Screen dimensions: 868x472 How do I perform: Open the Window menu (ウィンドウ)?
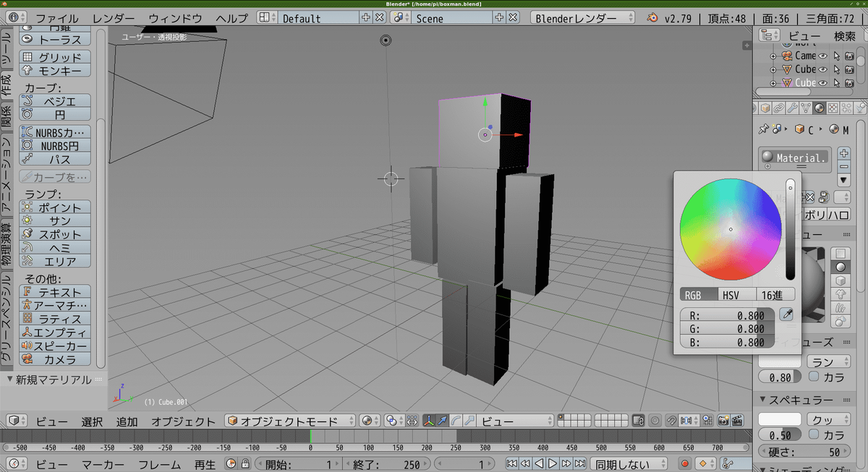pos(175,18)
